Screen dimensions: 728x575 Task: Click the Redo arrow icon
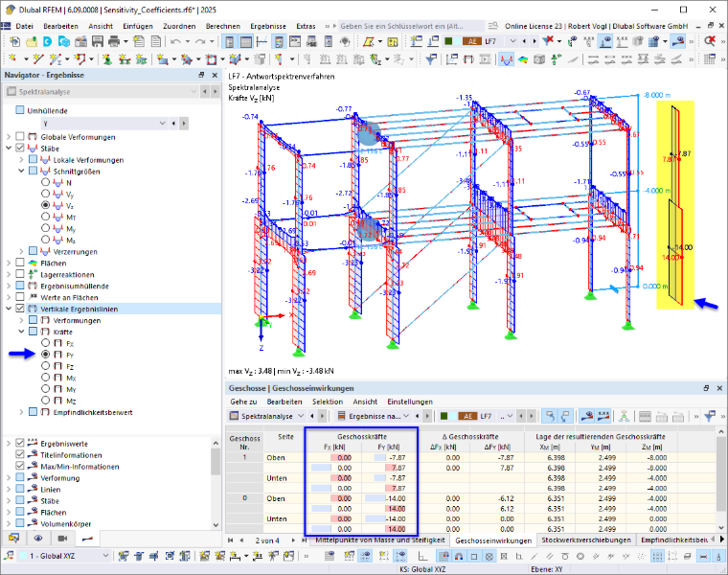click(x=199, y=41)
